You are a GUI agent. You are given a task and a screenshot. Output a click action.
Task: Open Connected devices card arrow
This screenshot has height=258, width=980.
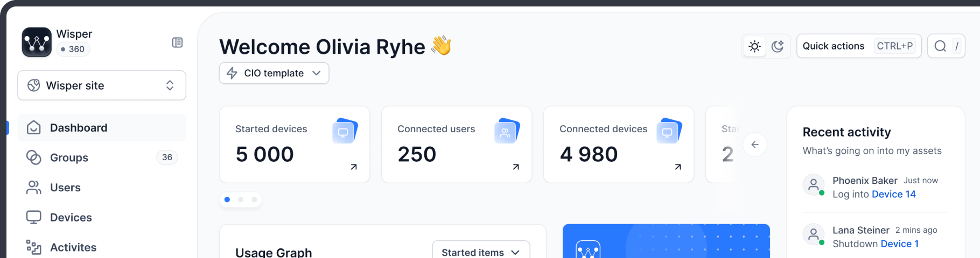(x=678, y=167)
